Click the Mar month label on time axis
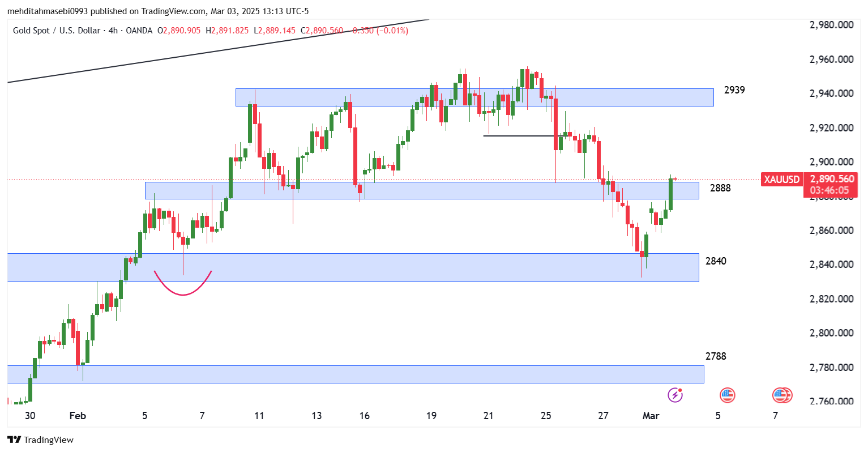The height and width of the screenshot is (452, 868). point(651,416)
